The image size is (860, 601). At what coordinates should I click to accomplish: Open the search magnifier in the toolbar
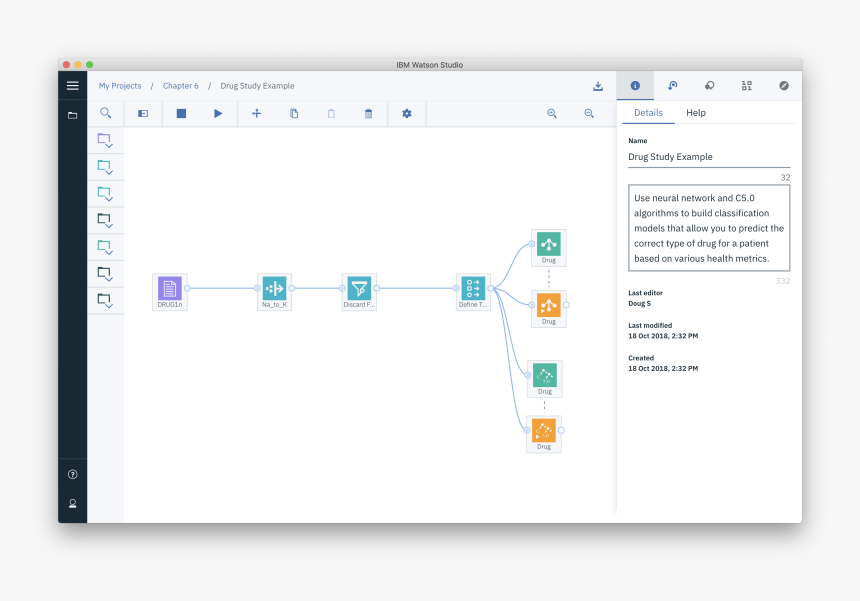[x=106, y=113]
